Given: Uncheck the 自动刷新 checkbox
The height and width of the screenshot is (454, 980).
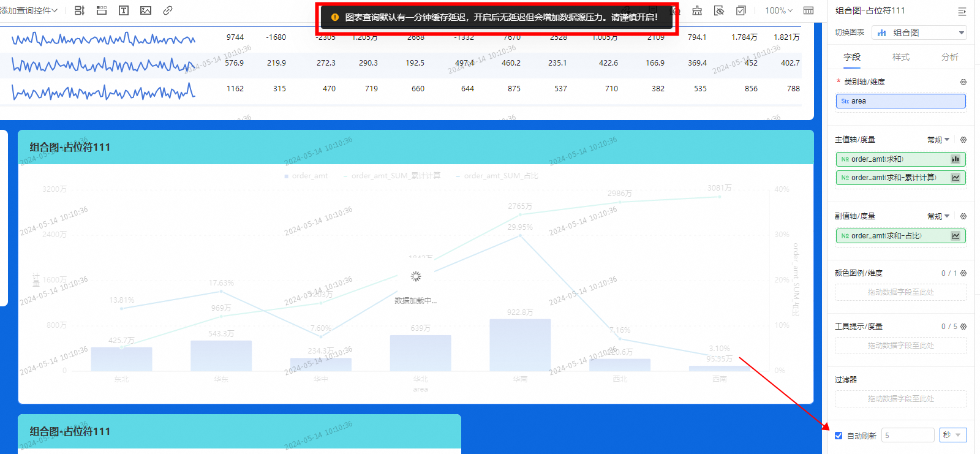Looking at the screenshot, I should click(x=839, y=436).
